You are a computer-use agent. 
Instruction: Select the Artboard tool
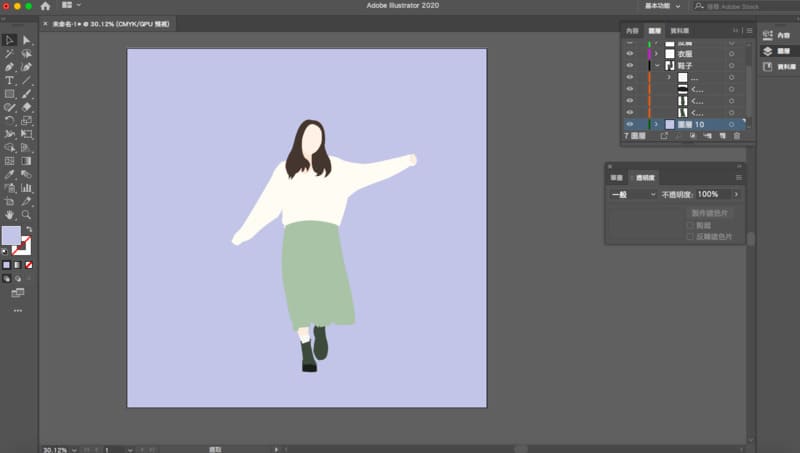(x=9, y=201)
